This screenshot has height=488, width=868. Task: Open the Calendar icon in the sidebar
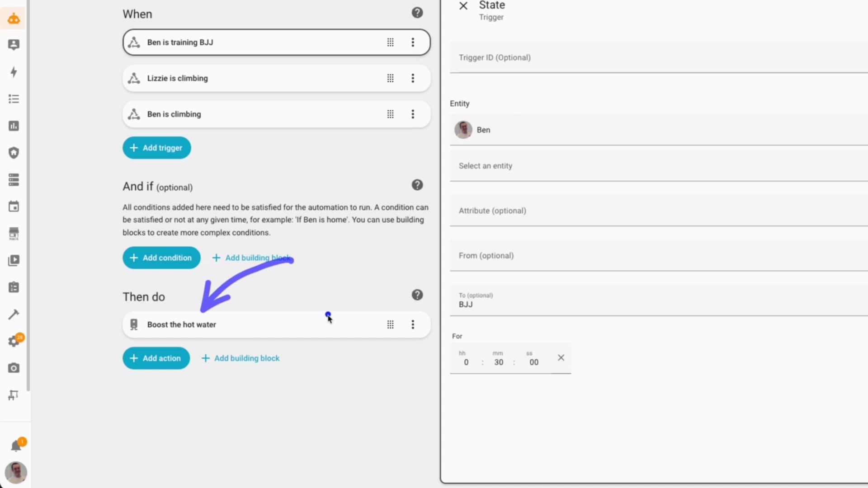14,206
